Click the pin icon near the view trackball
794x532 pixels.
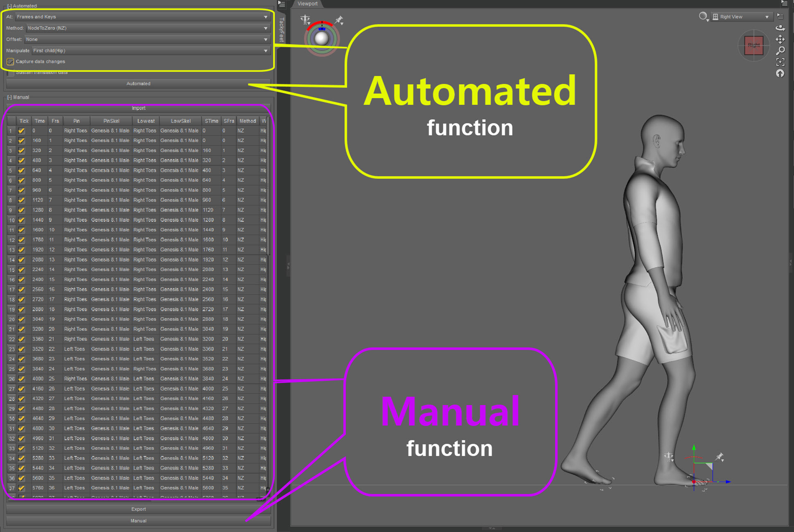[339, 20]
